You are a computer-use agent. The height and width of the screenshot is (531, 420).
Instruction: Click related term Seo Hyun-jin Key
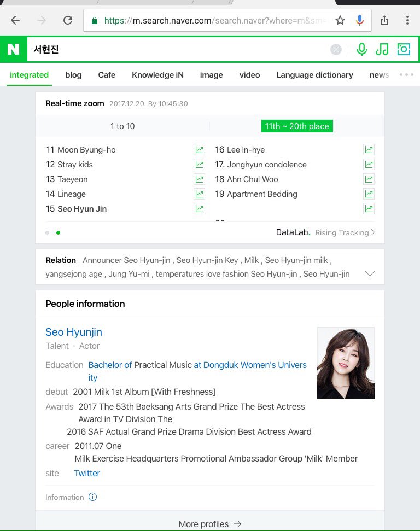207,260
